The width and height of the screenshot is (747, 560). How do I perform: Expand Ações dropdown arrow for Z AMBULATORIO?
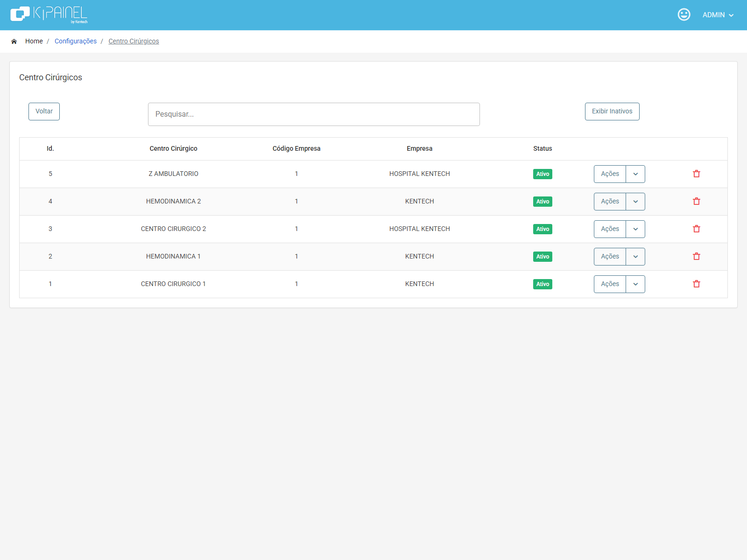coord(635,174)
